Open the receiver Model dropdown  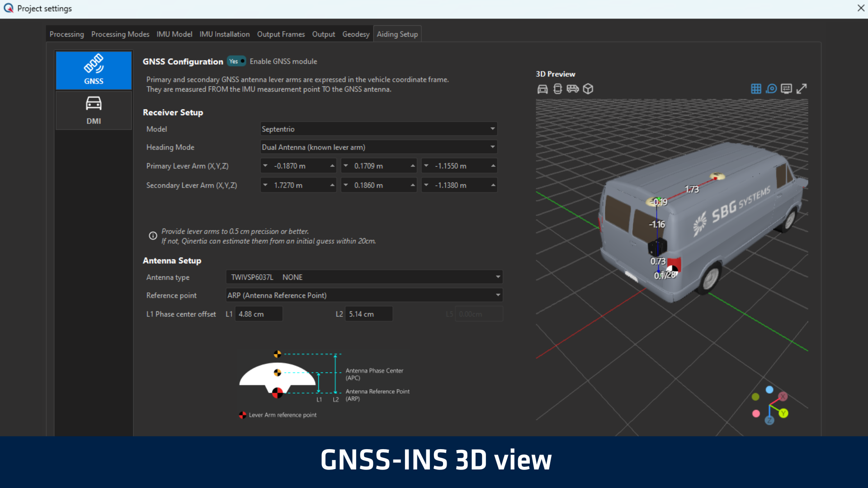pyautogui.click(x=379, y=129)
